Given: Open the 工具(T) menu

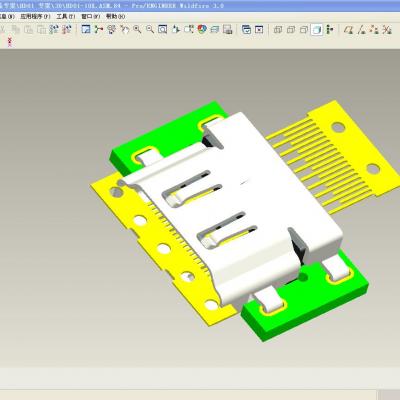Looking at the screenshot, I should (x=66, y=16).
